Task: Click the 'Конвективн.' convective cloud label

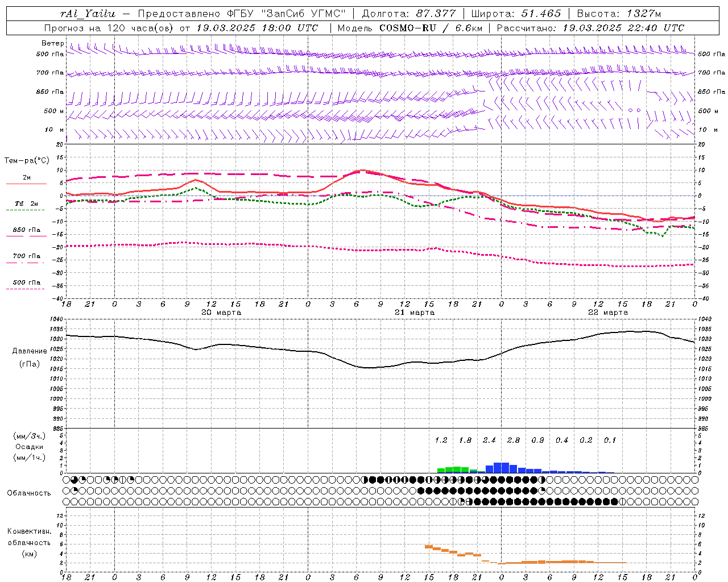Action: tap(29, 531)
